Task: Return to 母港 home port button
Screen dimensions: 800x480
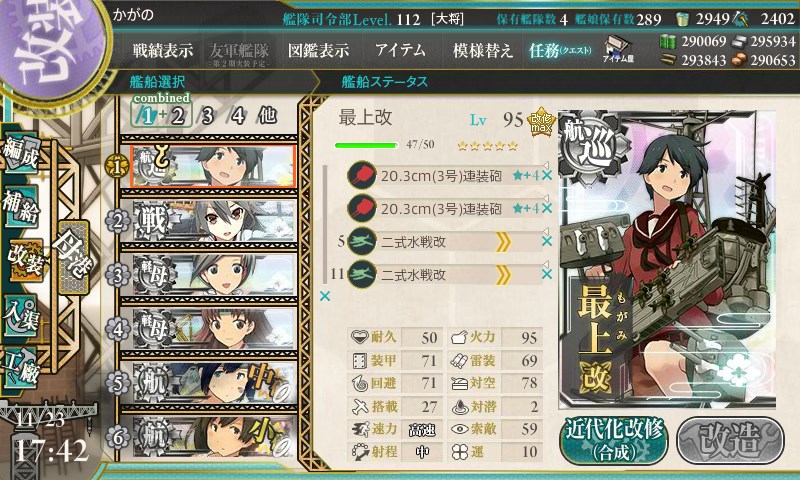Action: 73,257
